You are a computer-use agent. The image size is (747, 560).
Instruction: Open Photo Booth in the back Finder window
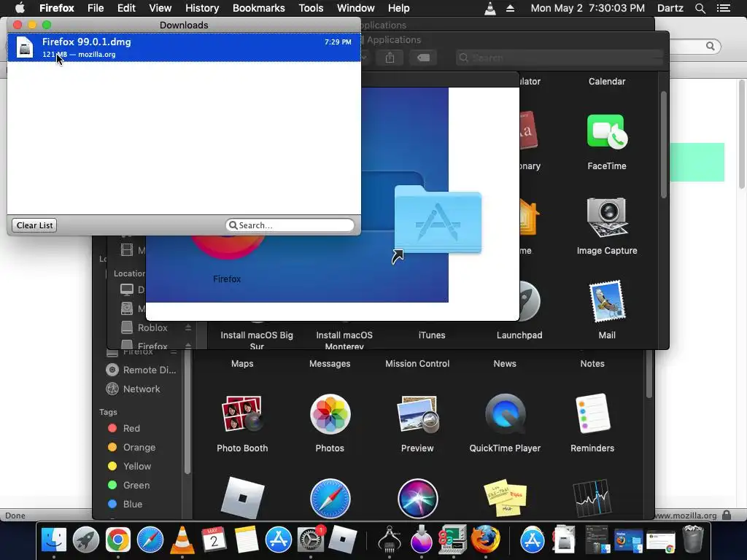(242, 414)
